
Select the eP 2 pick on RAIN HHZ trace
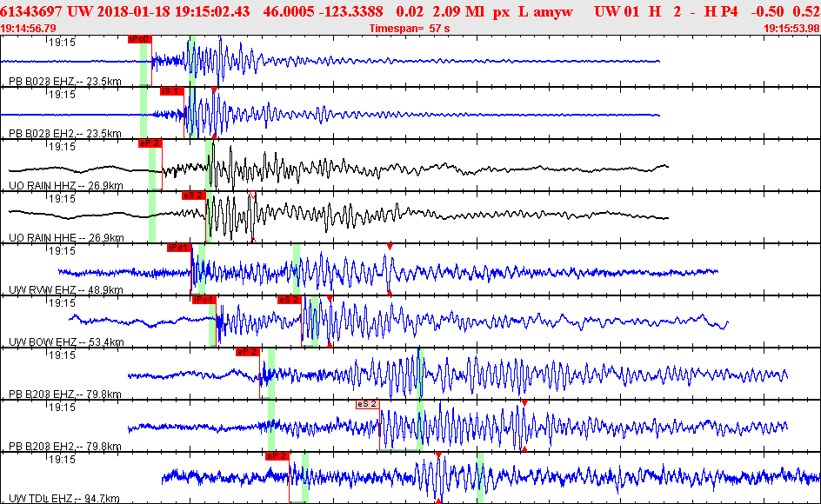[150, 143]
